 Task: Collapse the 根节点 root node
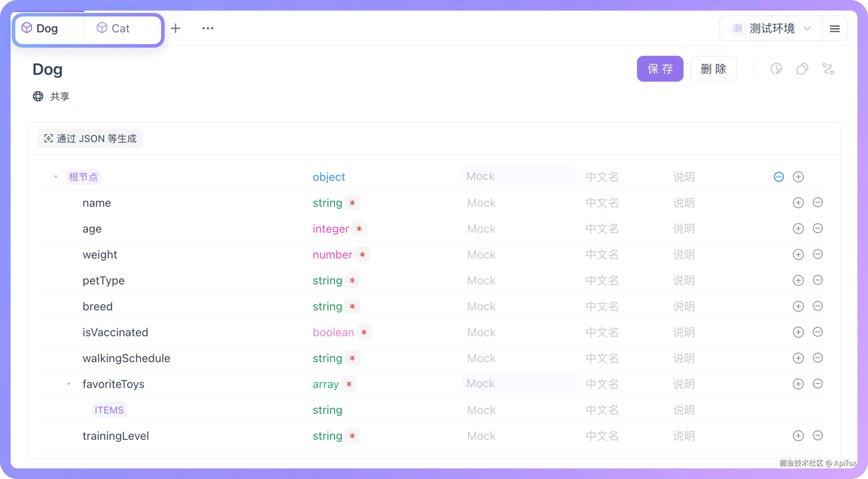56,177
